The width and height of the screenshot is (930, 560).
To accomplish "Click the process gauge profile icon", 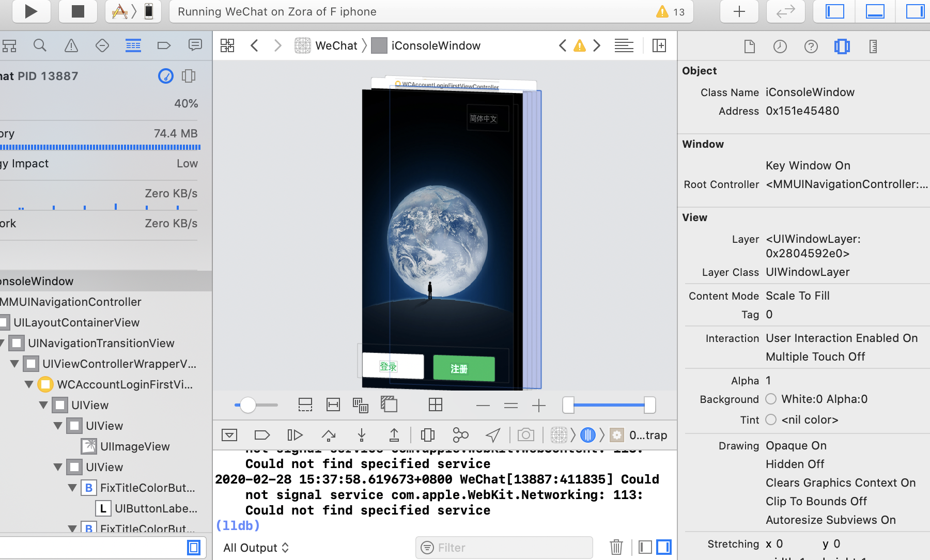I will tap(165, 76).
